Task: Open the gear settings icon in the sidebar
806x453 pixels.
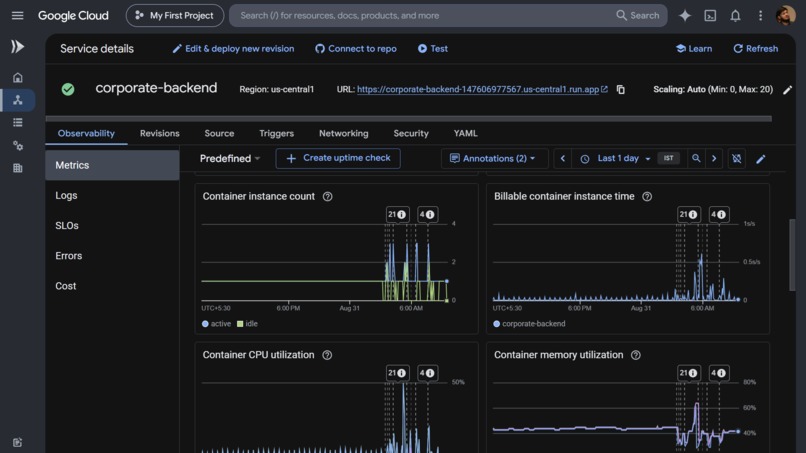Action: tap(17, 146)
